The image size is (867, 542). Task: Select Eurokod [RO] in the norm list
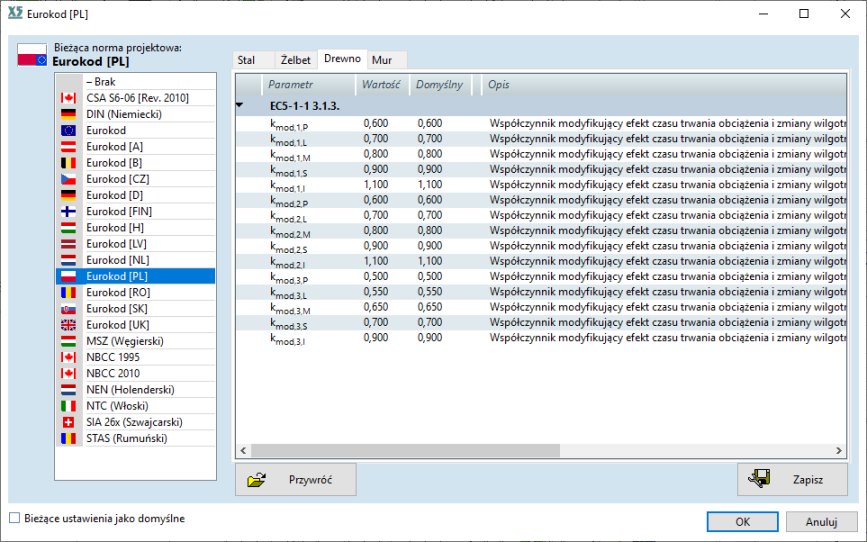(118, 292)
